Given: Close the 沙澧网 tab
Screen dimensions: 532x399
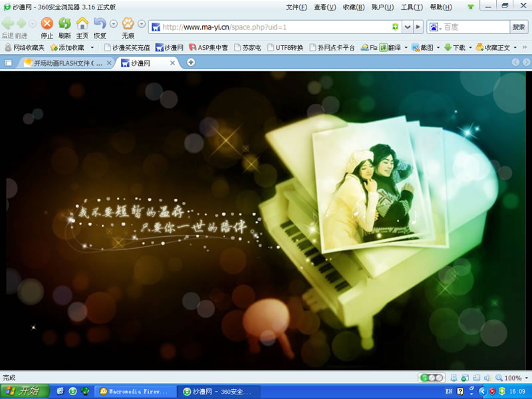Looking at the screenshot, I should (172, 63).
